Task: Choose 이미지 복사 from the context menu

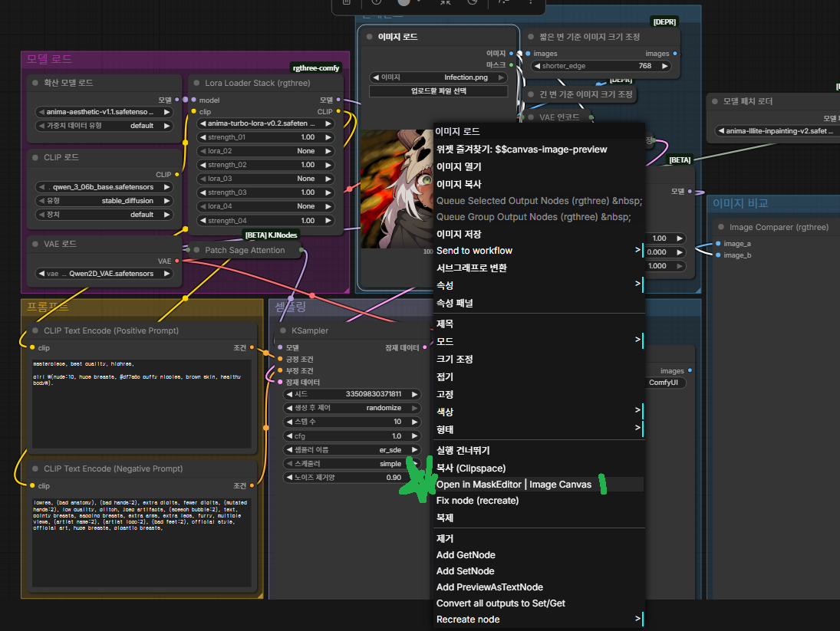Action: click(x=539, y=184)
